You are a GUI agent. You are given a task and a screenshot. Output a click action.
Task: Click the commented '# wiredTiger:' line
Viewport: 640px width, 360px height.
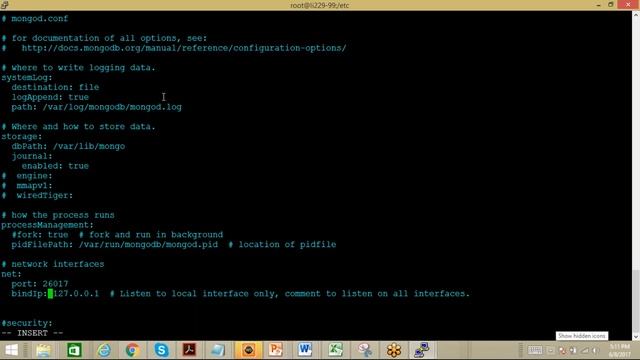pos(37,195)
